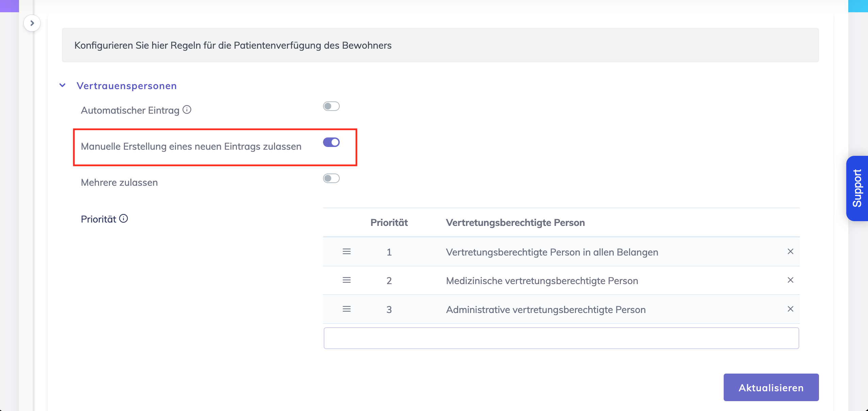This screenshot has width=868, height=411.
Task: Disable Manuelle Erstellung eines neuen Eintrags toggle
Action: point(331,143)
